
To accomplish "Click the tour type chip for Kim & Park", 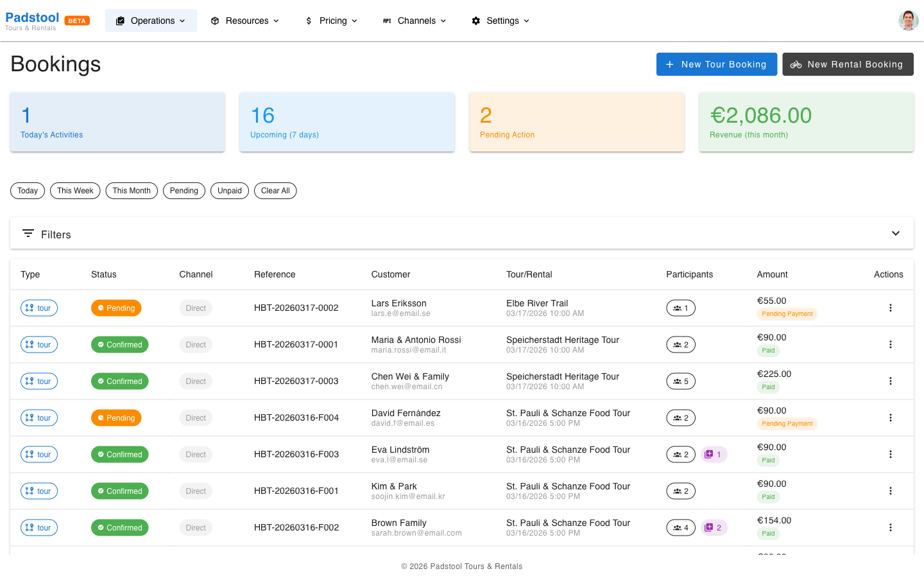I will coord(39,491).
